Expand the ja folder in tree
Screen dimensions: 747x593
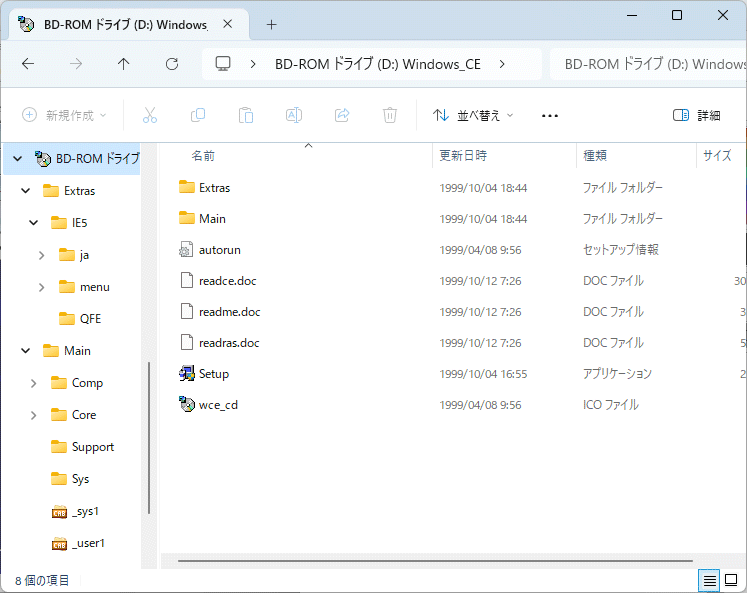click(x=41, y=255)
